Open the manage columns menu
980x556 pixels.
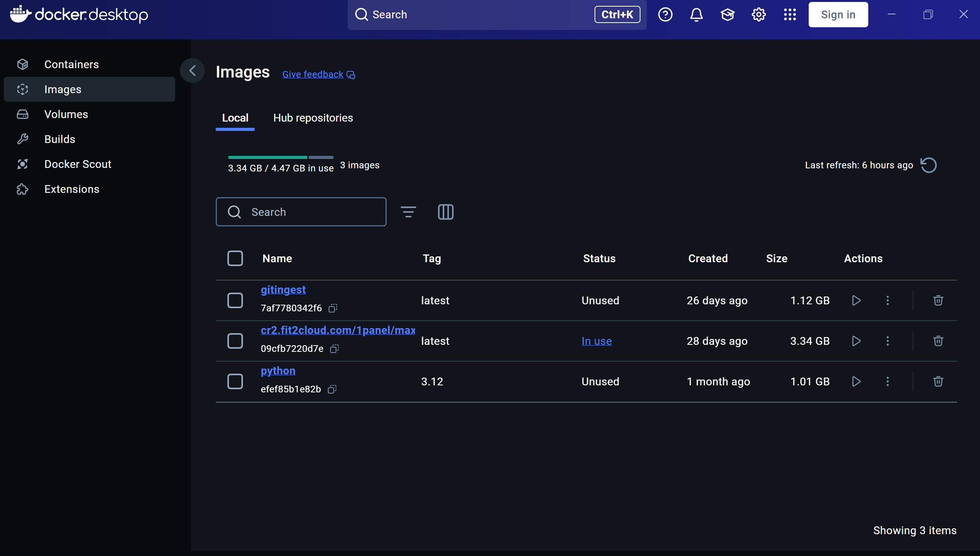[445, 212]
